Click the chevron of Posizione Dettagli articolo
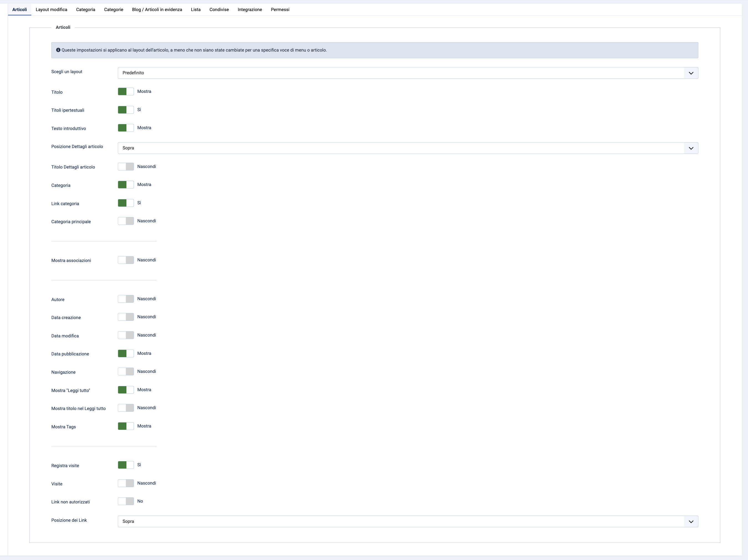The width and height of the screenshot is (748, 560). (691, 148)
